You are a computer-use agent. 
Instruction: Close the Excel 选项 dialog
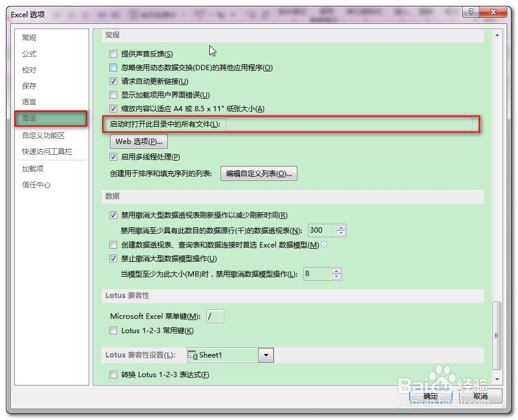tap(493, 12)
